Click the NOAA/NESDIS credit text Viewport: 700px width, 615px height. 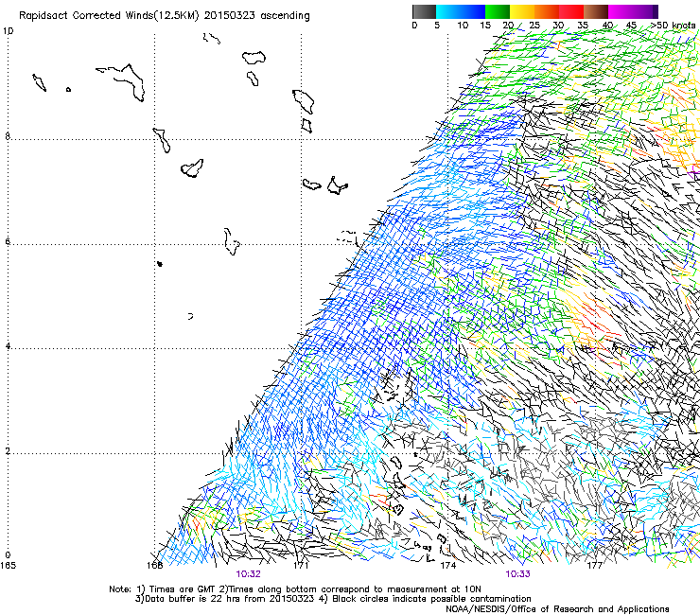pyautogui.click(x=557, y=609)
